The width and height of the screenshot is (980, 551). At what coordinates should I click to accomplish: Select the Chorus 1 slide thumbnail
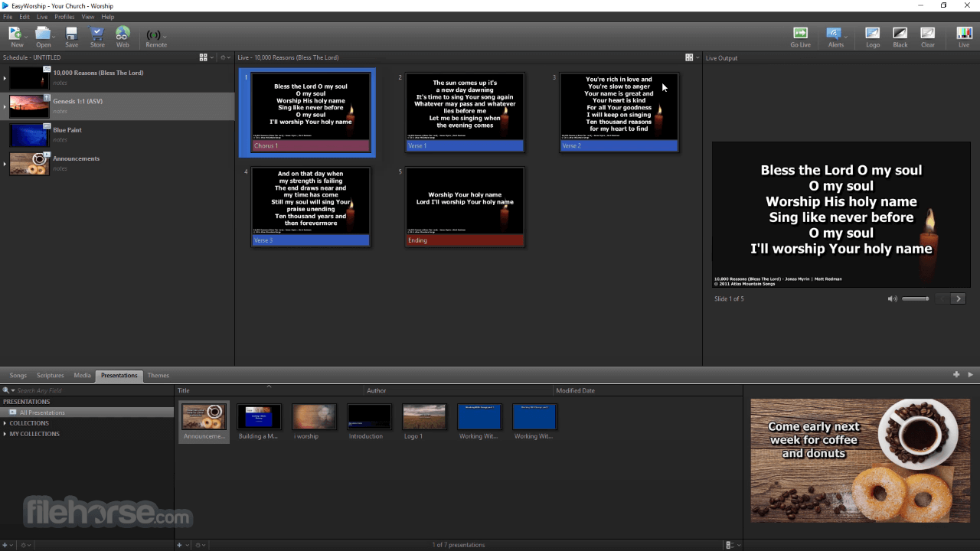tap(311, 112)
